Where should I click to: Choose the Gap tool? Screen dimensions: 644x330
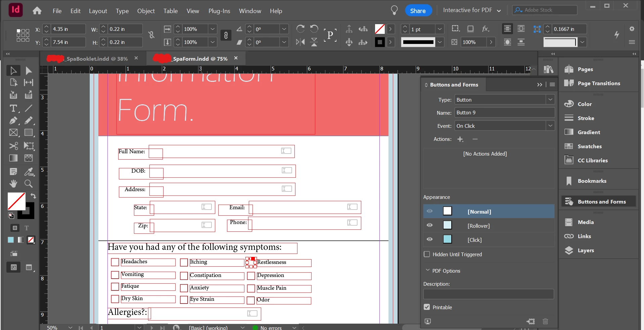click(29, 82)
